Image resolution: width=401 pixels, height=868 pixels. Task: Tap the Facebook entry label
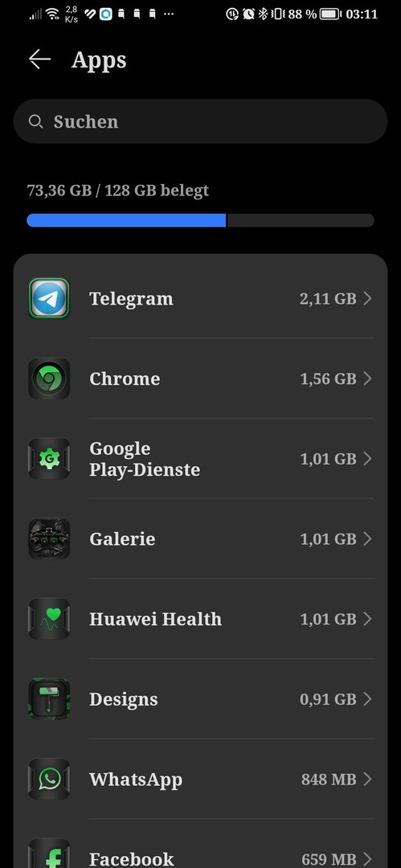[x=132, y=859]
